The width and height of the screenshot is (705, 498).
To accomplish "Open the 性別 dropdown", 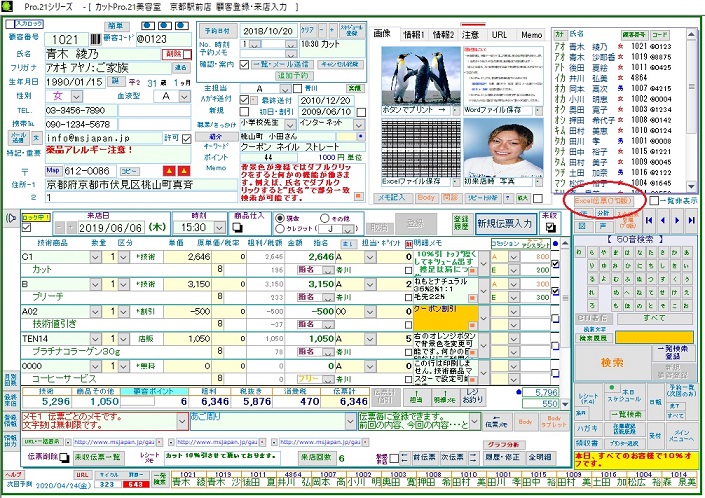I will [x=76, y=96].
